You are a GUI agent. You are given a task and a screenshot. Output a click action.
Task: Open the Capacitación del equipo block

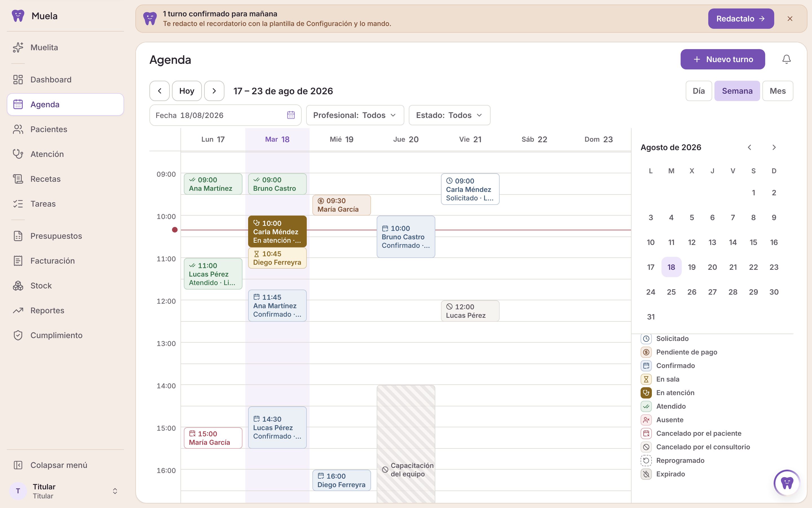(406, 444)
